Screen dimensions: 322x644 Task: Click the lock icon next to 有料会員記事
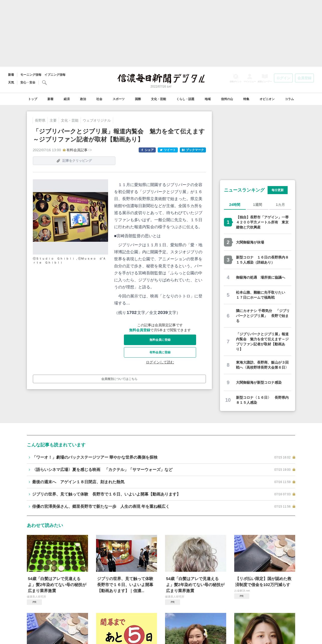pos(64,150)
